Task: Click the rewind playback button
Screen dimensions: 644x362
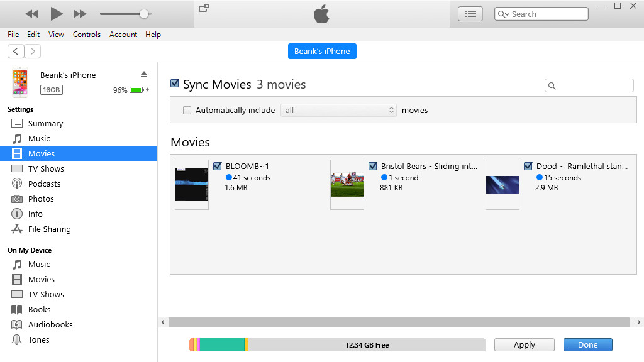Action: 32,14
